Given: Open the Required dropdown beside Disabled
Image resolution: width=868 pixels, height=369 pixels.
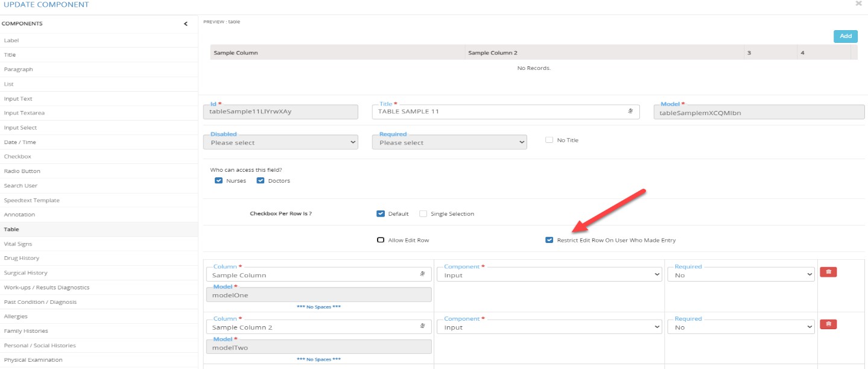Looking at the screenshot, I should [x=449, y=142].
